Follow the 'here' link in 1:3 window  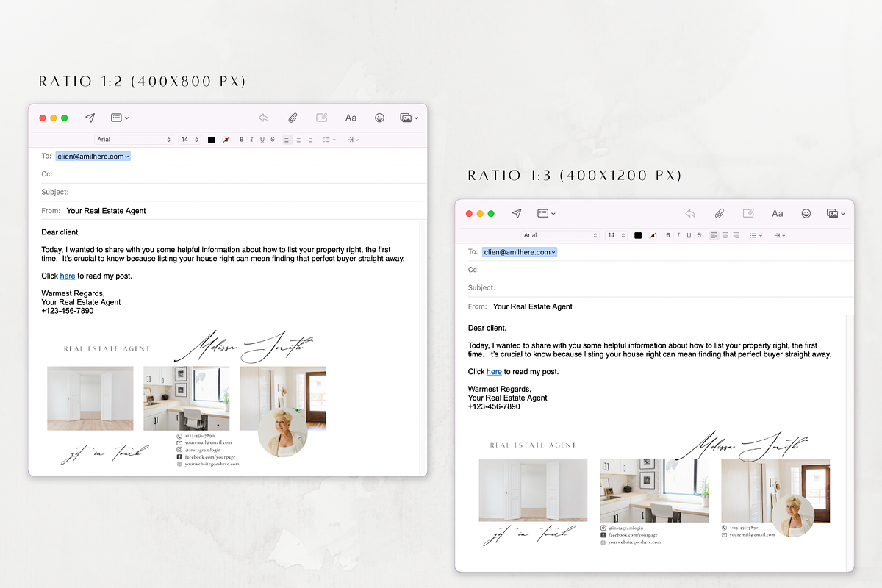494,372
